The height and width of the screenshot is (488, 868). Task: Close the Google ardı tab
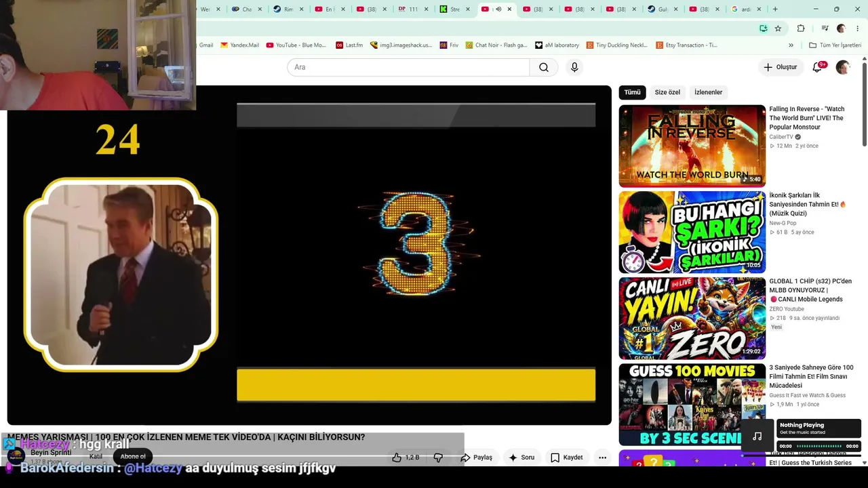click(759, 9)
